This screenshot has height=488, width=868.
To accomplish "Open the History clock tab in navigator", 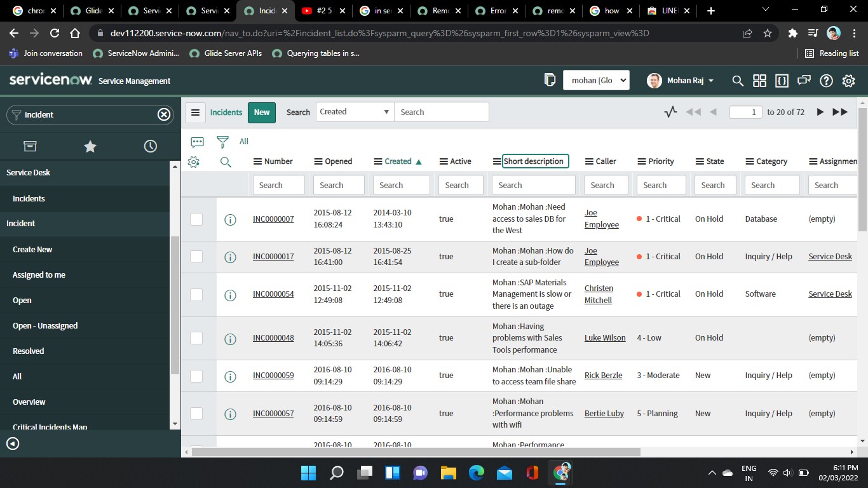I will 151,146.
